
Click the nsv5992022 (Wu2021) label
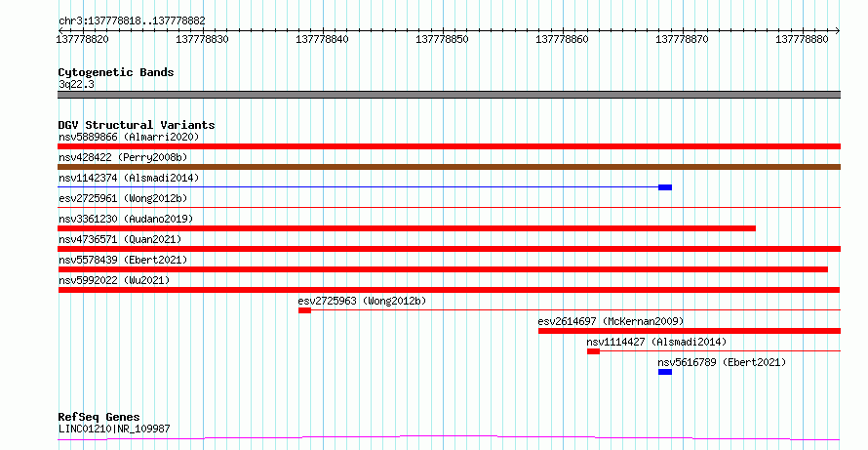click(114, 280)
